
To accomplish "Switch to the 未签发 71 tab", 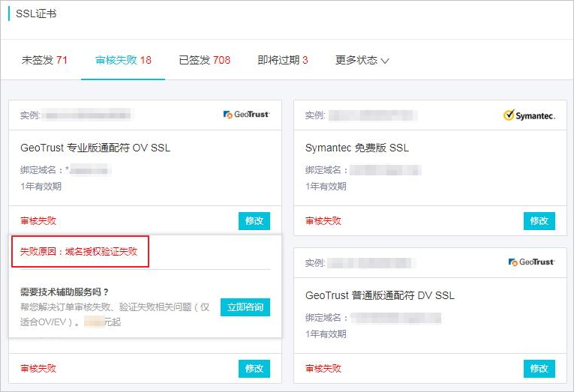I will (44, 60).
